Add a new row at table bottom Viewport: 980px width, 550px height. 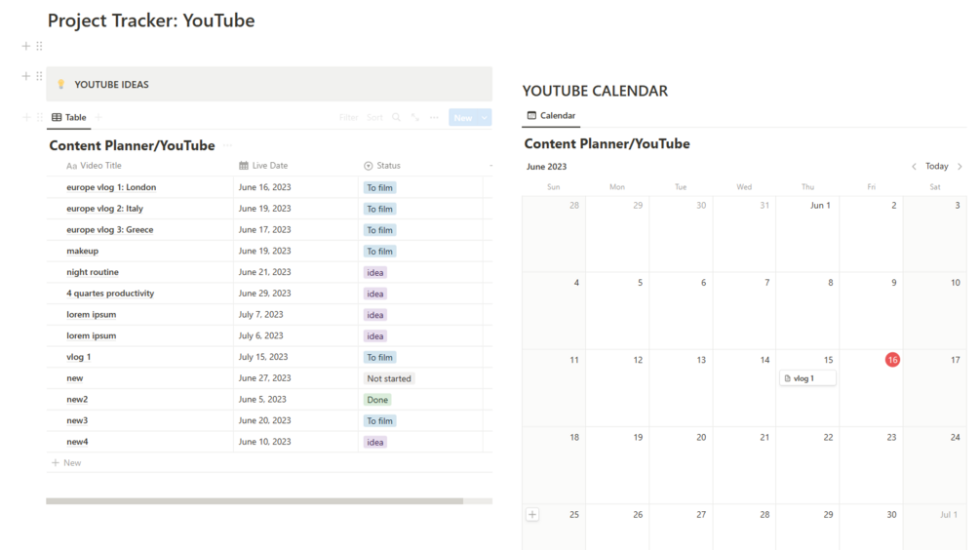coord(66,462)
